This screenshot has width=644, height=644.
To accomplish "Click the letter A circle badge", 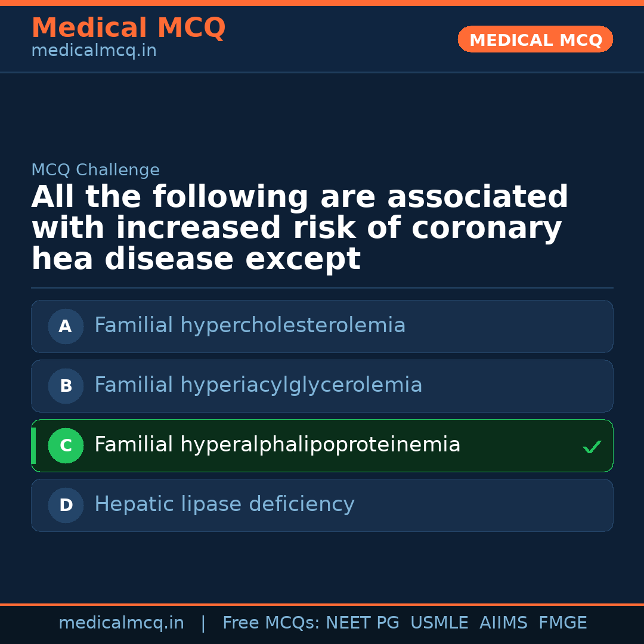I will pyautogui.click(x=66, y=326).
